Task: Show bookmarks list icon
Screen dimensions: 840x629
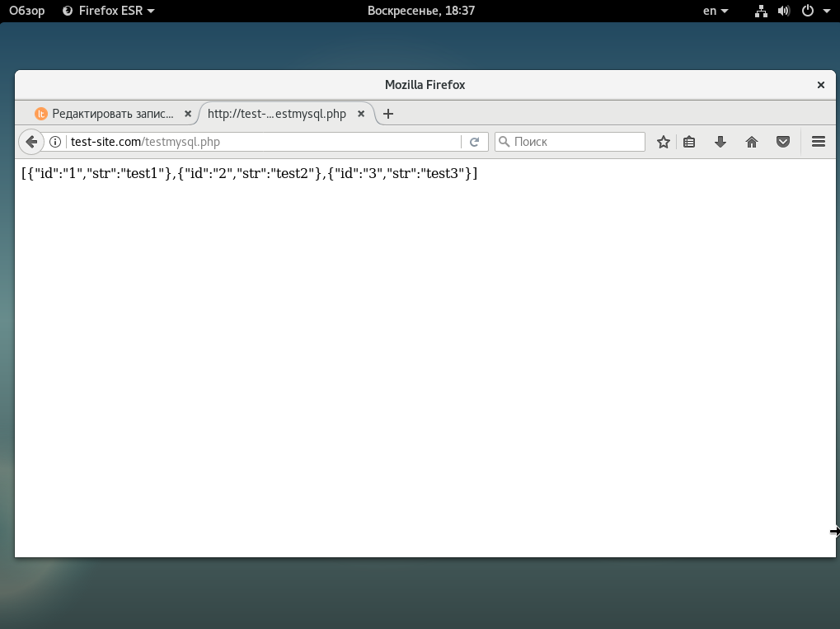Action: (x=690, y=142)
